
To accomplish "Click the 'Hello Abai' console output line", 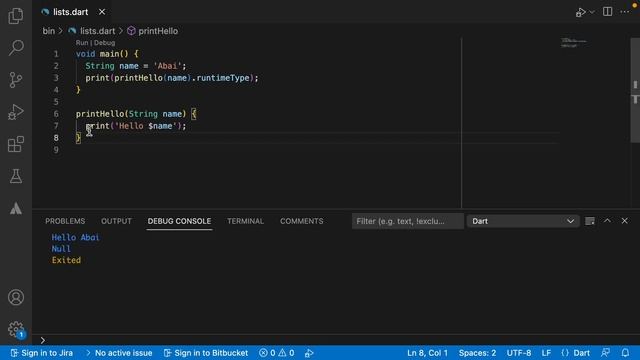I will [76, 237].
